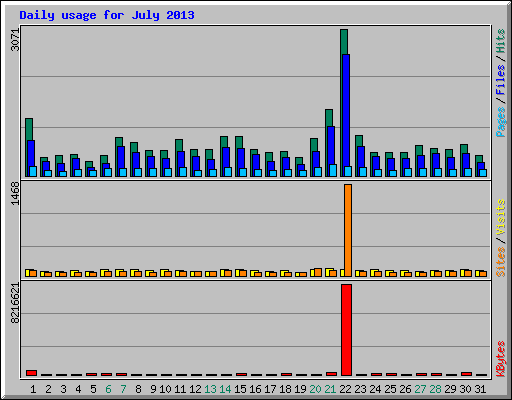The width and height of the screenshot is (512, 400).
Task: Click day label 9 on the x-axis
Action: (153, 389)
